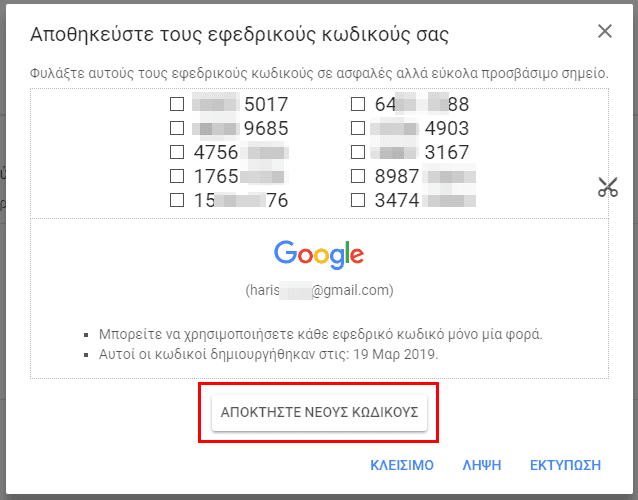Mark the checkbox for code starting 4756

pos(177,152)
